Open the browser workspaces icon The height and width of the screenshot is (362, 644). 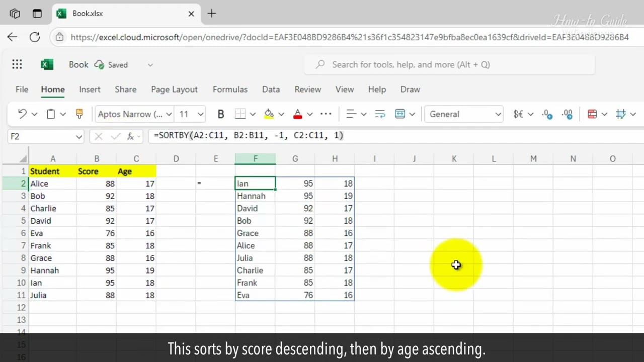point(15,14)
